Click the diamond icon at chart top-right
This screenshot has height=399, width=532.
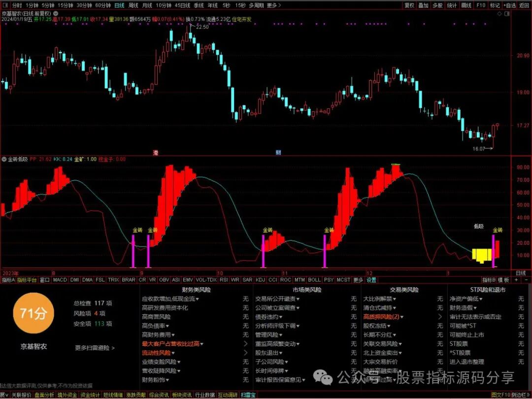coord(499,14)
